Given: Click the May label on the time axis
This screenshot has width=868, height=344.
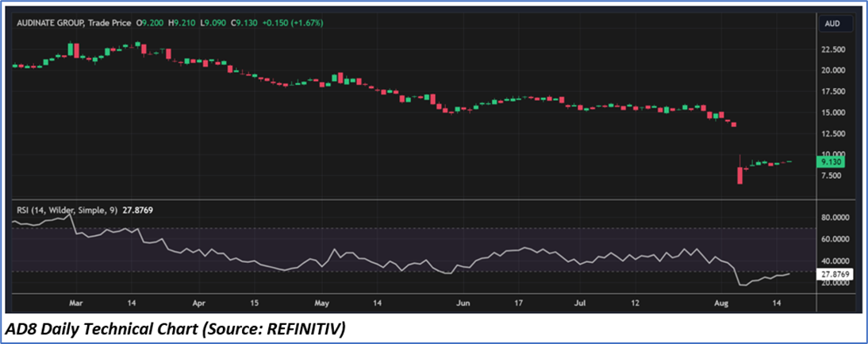Looking at the screenshot, I should 321,303.
